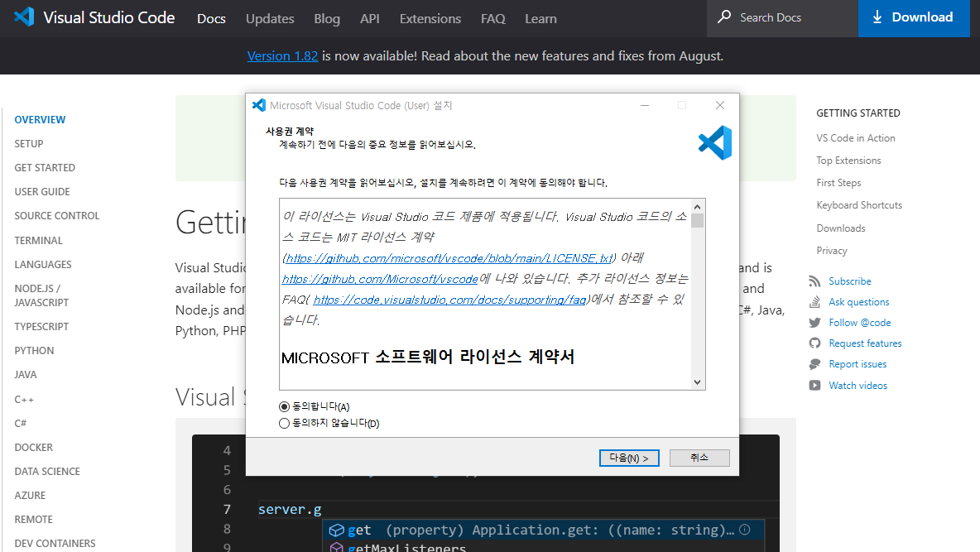Open the Updates menu item

tap(270, 19)
